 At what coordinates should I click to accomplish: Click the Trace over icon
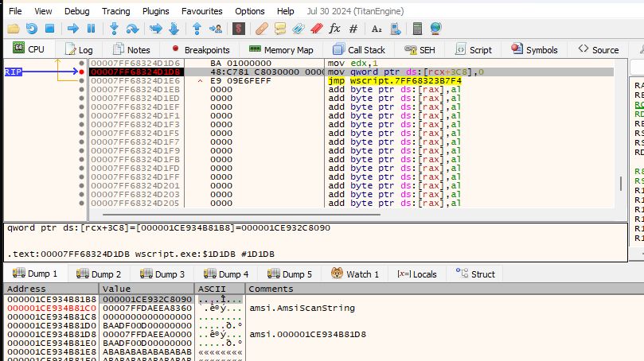tap(174, 29)
